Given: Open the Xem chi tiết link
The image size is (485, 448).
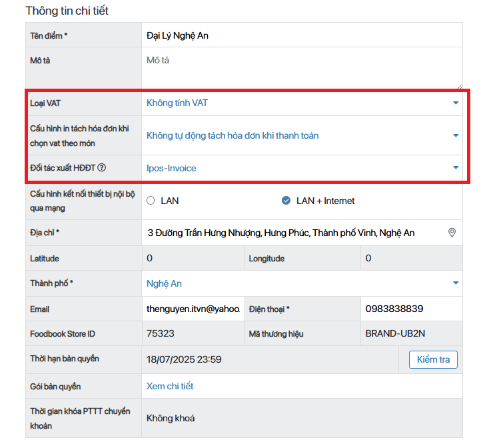Looking at the screenshot, I should click(x=170, y=386).
